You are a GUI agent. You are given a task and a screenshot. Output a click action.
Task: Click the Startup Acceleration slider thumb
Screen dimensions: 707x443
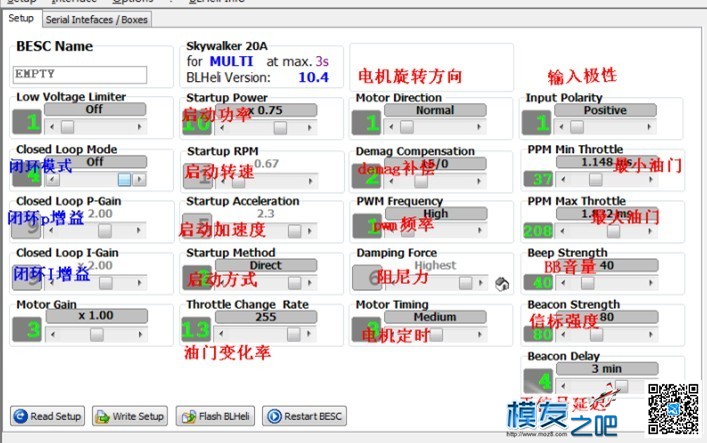coord(294,231)
